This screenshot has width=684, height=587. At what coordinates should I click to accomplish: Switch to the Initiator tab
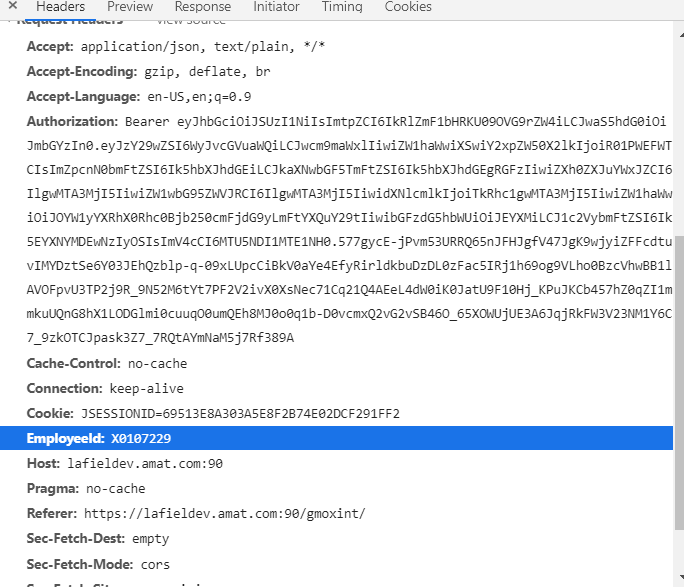coord(275,7)
